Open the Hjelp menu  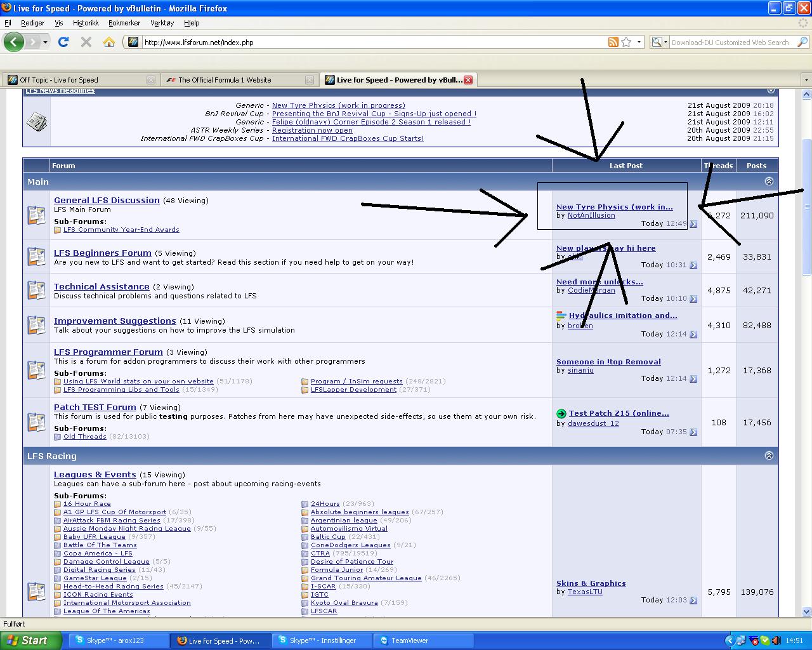click(192, 23)
